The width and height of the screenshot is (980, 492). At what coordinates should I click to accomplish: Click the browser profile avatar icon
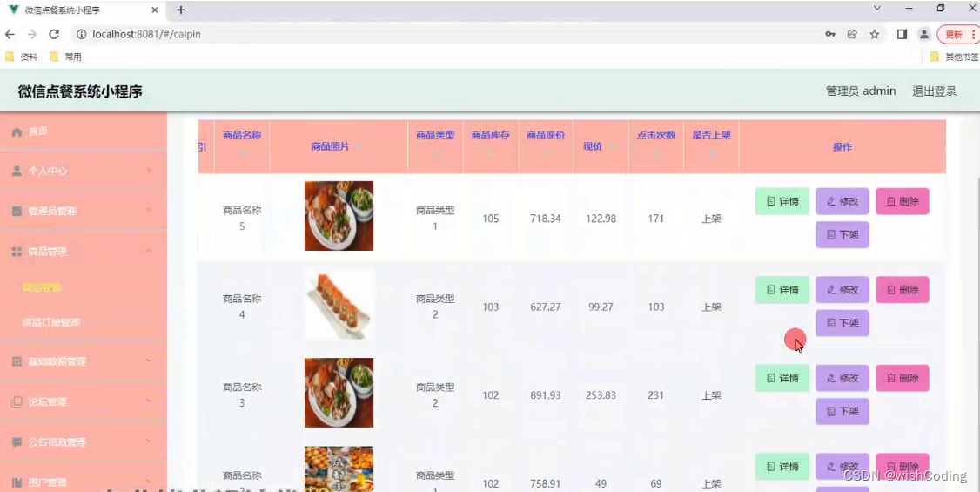(923, 34)
